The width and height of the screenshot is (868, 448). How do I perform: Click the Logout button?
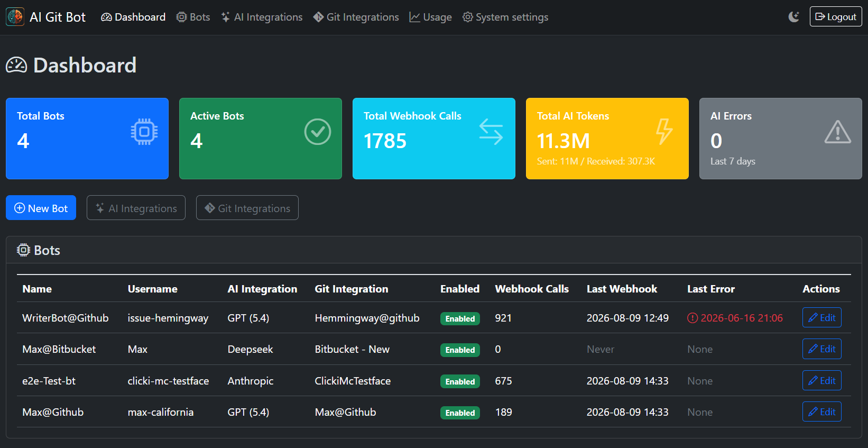(836, 17)
